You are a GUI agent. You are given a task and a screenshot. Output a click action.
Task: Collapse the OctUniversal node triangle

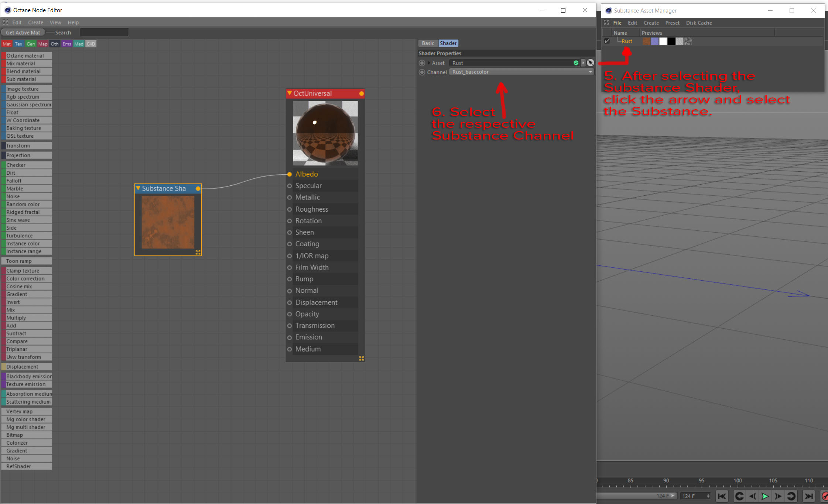pyautogui.click(x=290, y=93)
